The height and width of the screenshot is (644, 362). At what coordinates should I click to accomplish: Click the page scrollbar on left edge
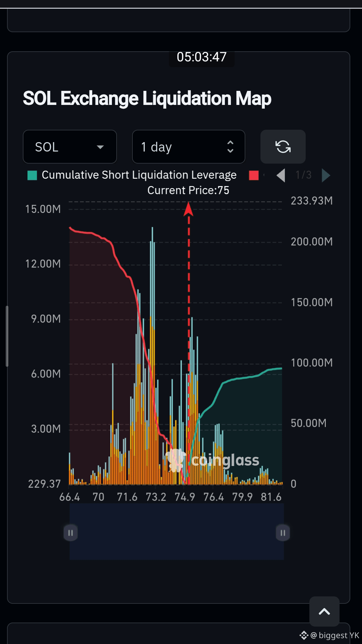pyautogui.click(x=7, y=336)
